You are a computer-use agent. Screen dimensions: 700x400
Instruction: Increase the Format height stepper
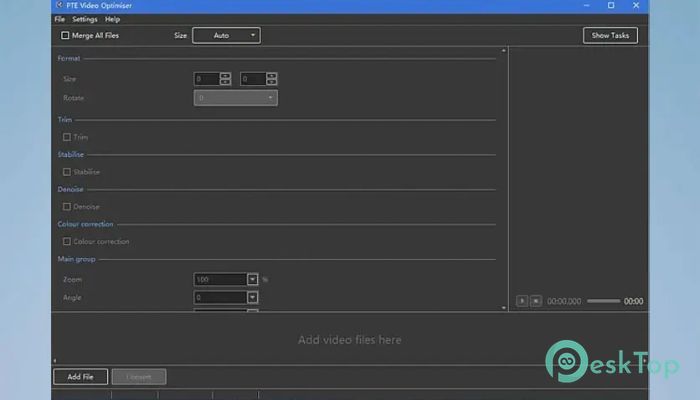pyautogui.click(x=272, y=75)
